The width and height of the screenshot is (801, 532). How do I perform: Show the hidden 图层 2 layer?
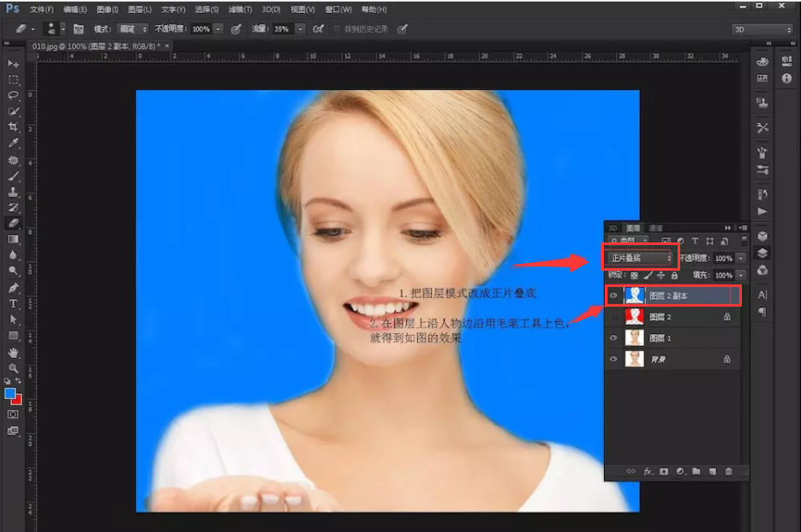(613, 317)
